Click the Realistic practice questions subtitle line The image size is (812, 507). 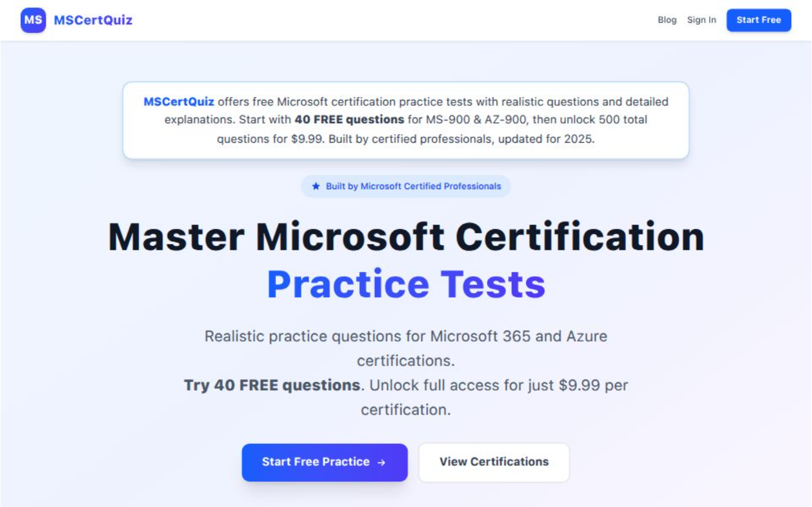tap(406, 336)
